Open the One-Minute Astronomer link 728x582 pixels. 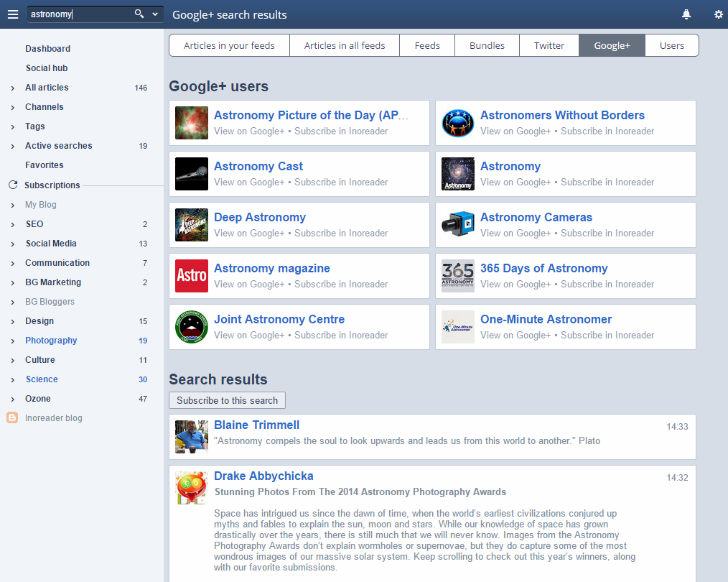(546, 320)
